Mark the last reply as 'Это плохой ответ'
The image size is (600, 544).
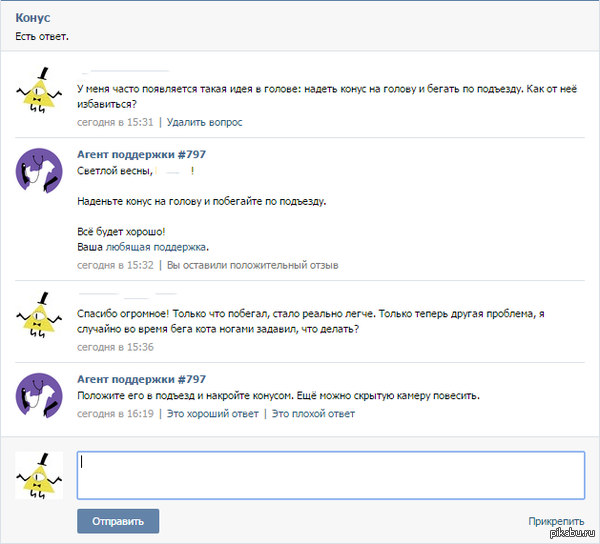[313, 413]
